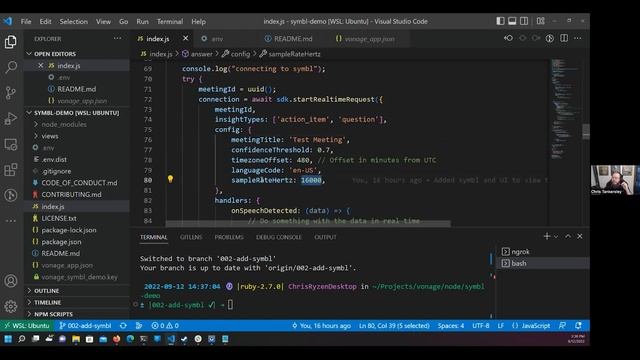The width and height of the screenshot is (640, 360).
Task: Open changes with previous revision icon
Action: pyautogui.click(x=509, y=38)
